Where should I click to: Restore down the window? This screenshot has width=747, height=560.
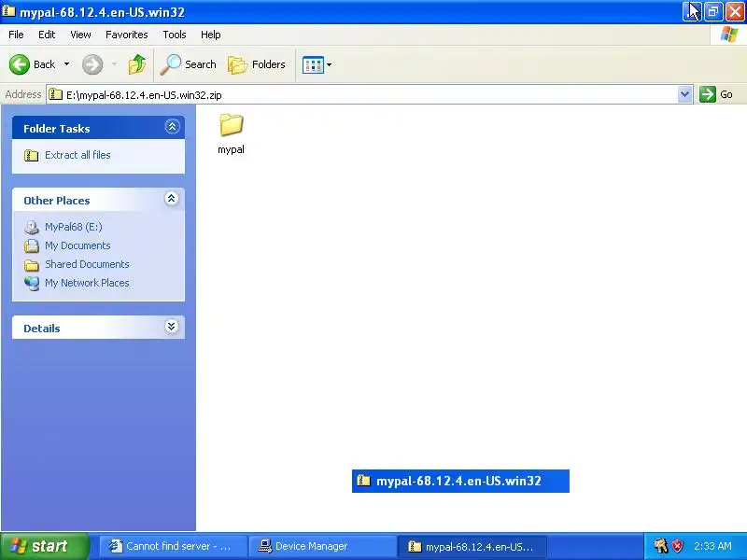pyautogui.click(x=713, y=11)
